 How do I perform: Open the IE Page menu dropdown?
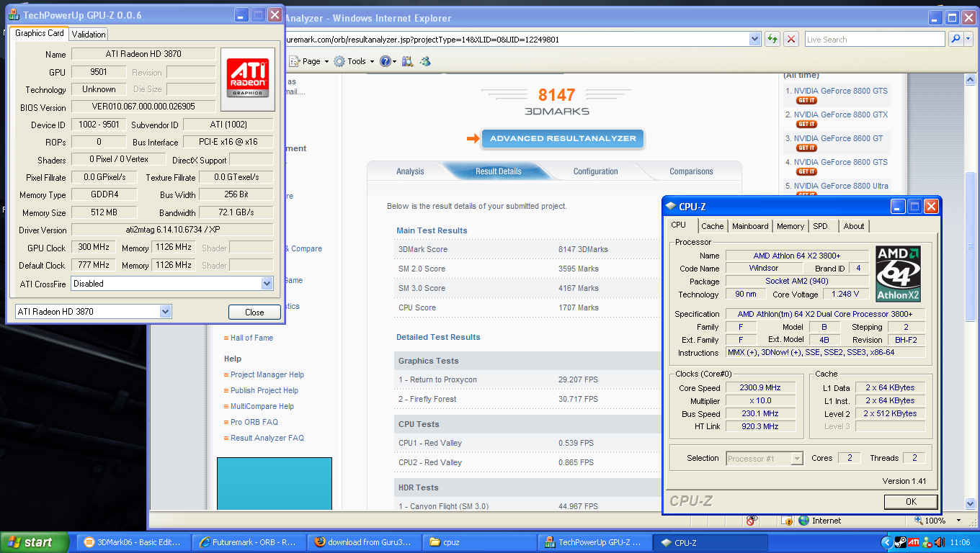(311, 61)
